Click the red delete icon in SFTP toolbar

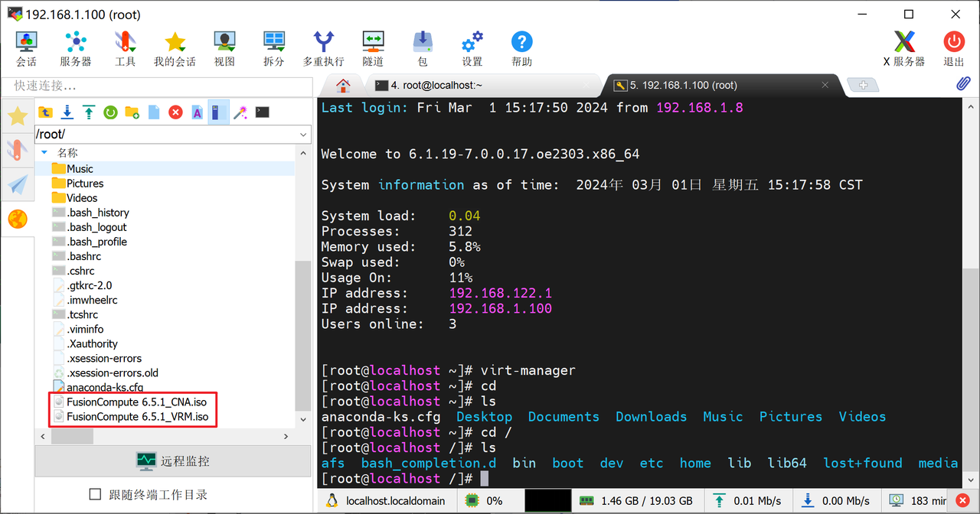click(x=175, y=112)
